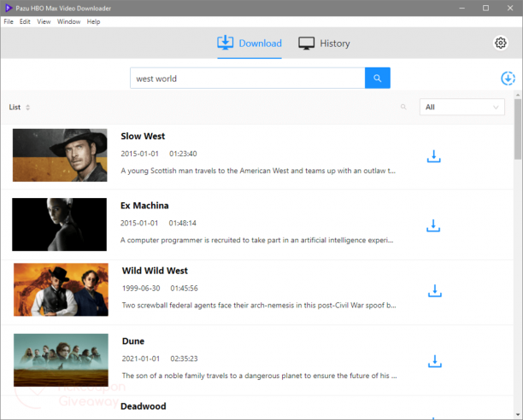Switch to the History tab
Image resolution: width=523 pixels, height=420 pixels.
[x=324, y=44]
